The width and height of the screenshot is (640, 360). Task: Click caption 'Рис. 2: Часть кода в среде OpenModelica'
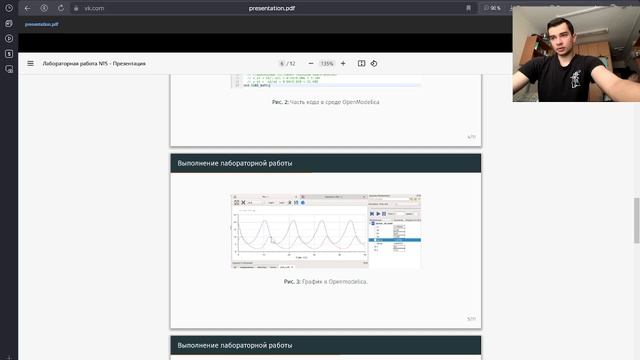click(x=326, y=102)
